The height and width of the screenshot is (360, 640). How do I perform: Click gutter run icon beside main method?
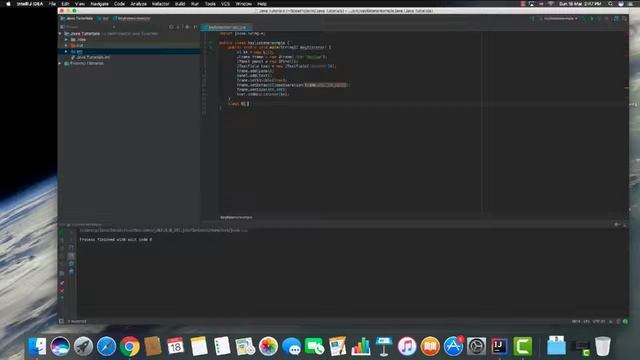coord(211,47)
